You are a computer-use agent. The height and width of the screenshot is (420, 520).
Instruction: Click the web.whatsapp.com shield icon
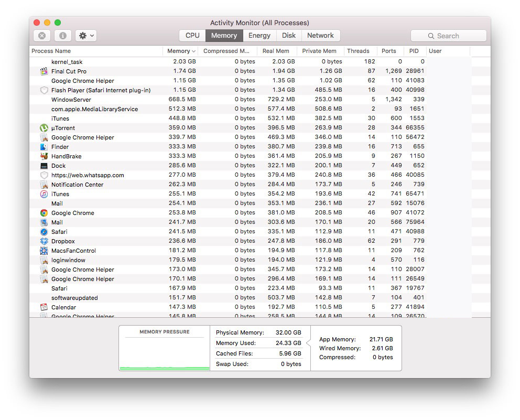pos(44,175)
